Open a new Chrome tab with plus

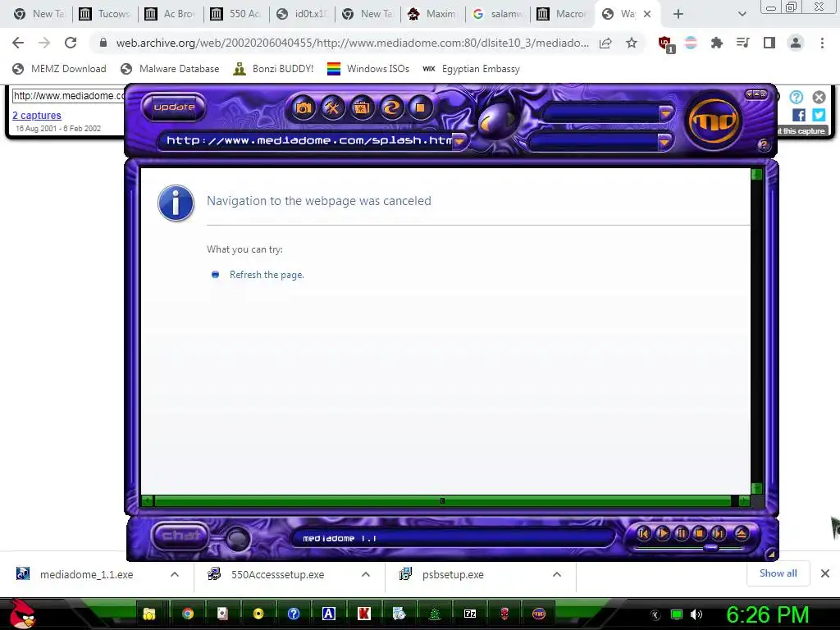pyautogui.click(x=678, y=14)
